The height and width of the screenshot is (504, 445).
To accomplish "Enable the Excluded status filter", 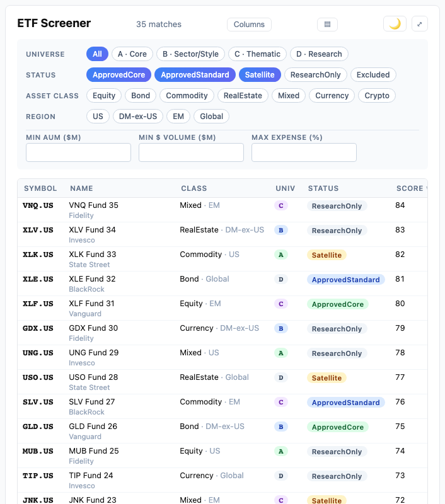I will (x=373, y=75).
